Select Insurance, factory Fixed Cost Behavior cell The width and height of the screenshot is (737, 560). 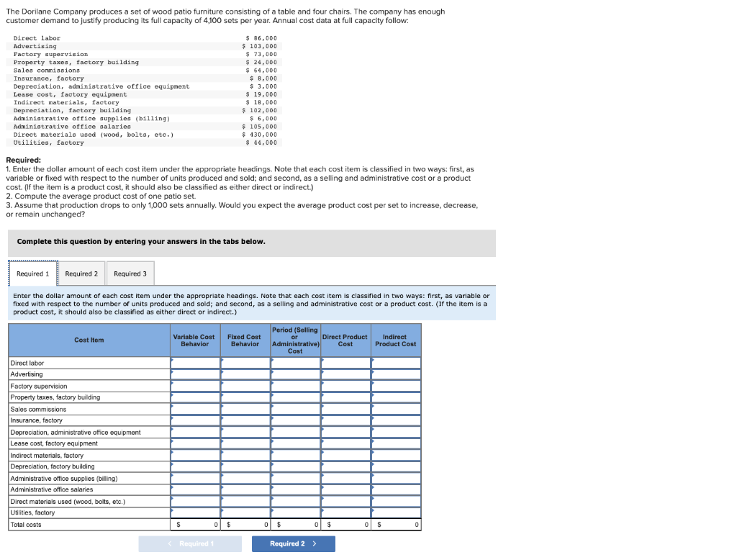(245, 420)
